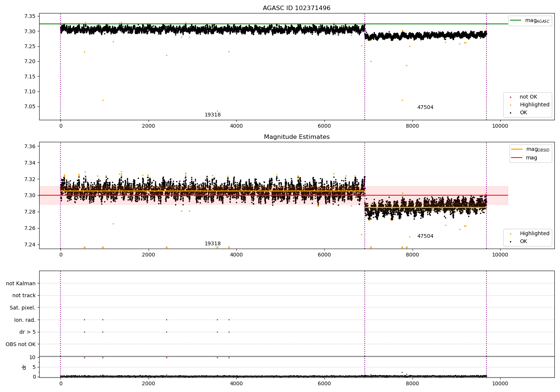Click the '19318' obsid label in top plot
Screen dimensions: 560x392
coord(212,115)
